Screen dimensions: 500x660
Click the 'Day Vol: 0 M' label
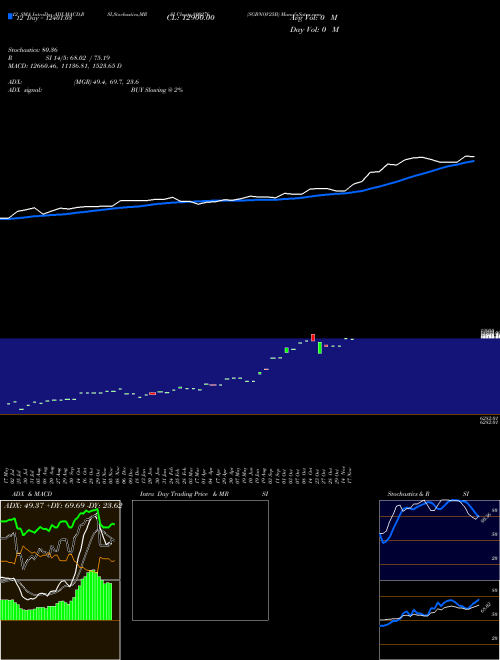click(314, 30)
